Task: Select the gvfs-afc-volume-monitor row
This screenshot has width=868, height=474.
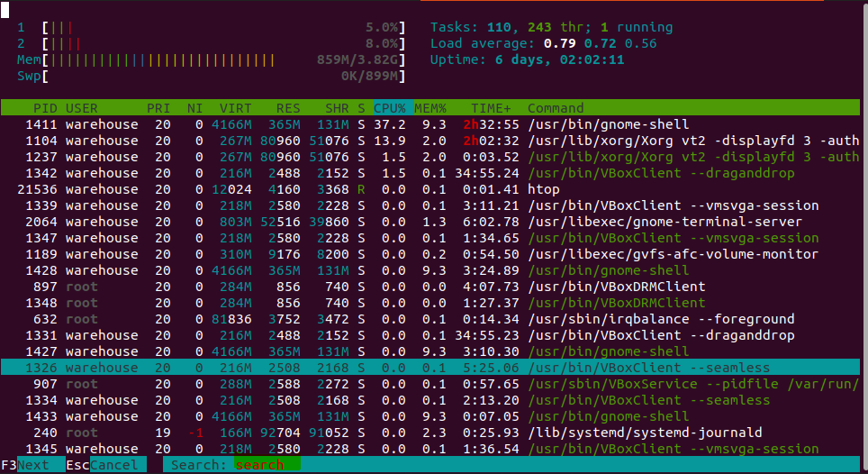Action: point(430,254)
